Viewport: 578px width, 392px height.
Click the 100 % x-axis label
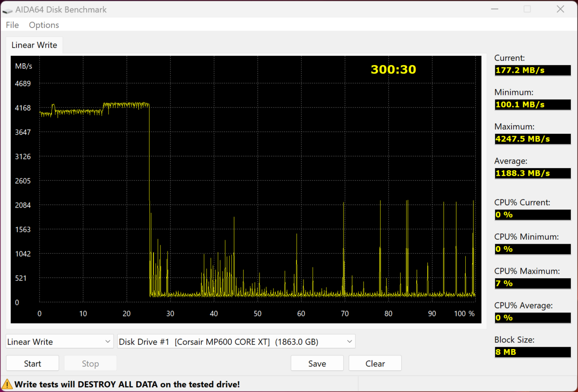pyautogui.click(x=464, y=314)
